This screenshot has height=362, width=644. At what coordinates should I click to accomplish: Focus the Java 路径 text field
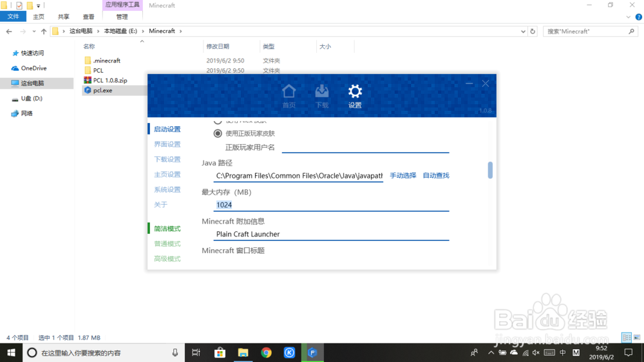[x=298, y=176]
